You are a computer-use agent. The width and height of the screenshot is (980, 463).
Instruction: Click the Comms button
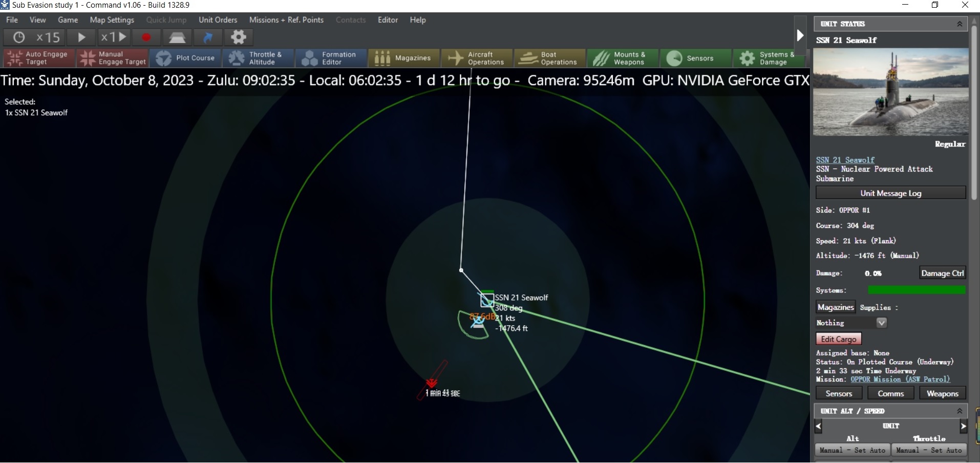coord(891,393)
